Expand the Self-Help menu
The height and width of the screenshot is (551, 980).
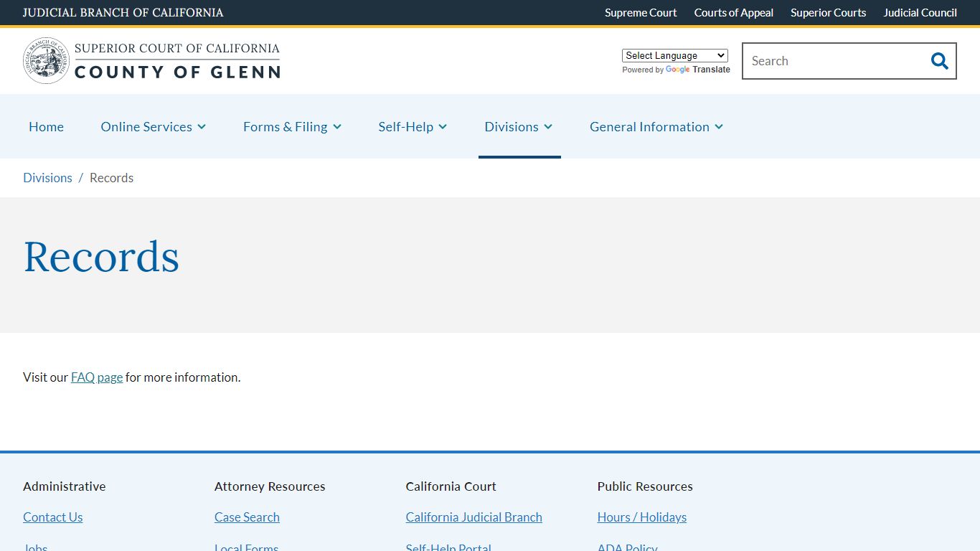click(x=413, y=126)
